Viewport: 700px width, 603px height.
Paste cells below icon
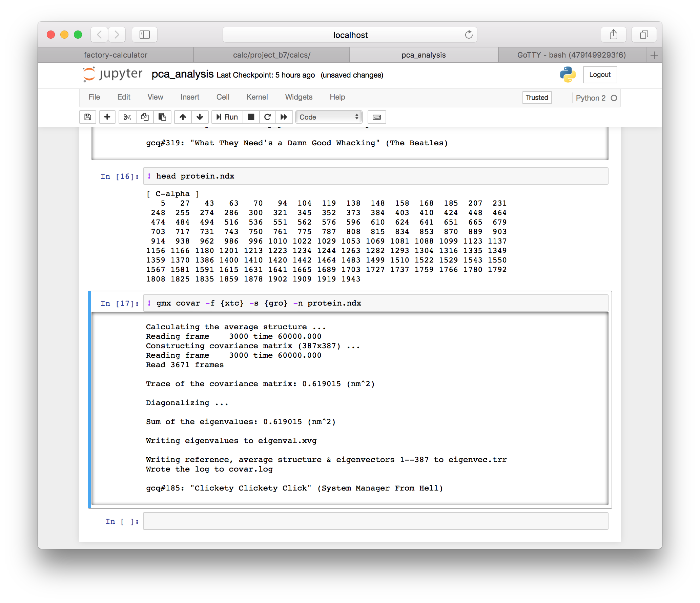click(x=162, y=117)
